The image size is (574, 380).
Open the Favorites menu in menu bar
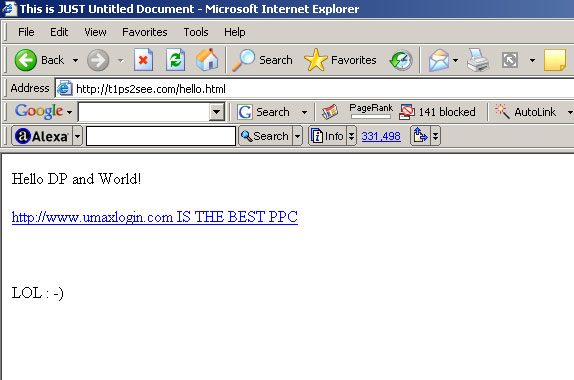[x=145, y=32]
